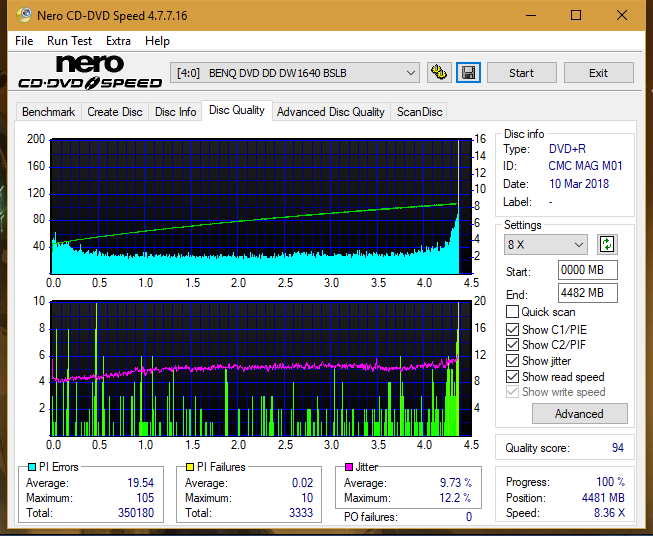Click the Start button

pos(521,73)
